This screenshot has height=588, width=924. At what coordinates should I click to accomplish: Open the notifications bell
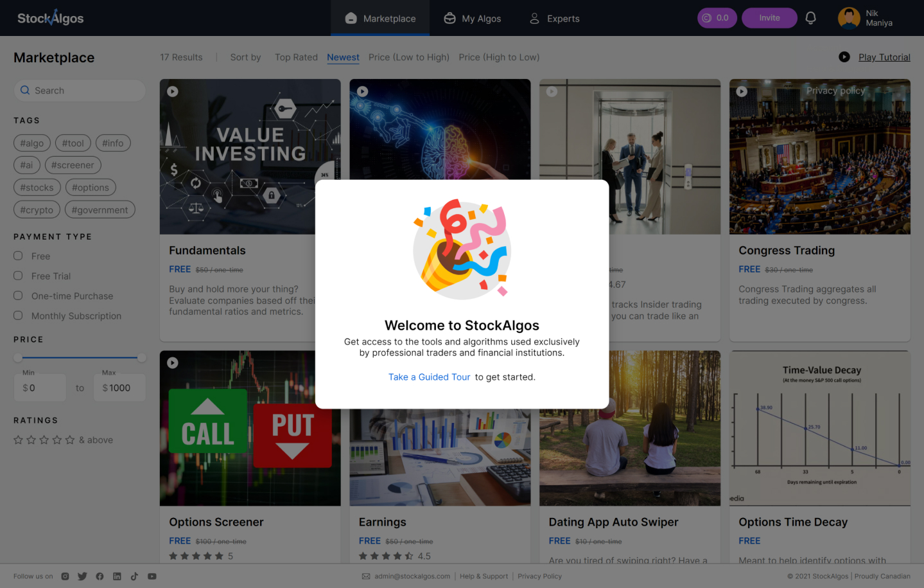point(810,18)
